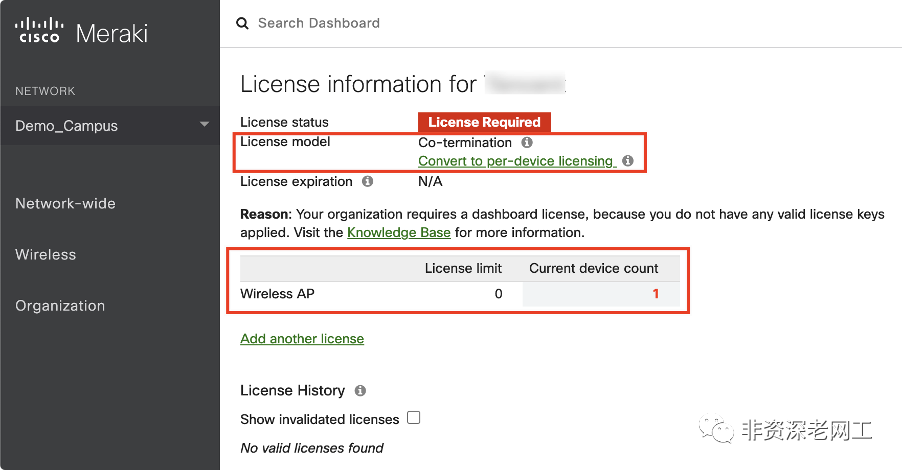Click info icon next to License expiration
Image resolution: width=902 pixels, height=470 pixels.
click(x=367, y=182)
